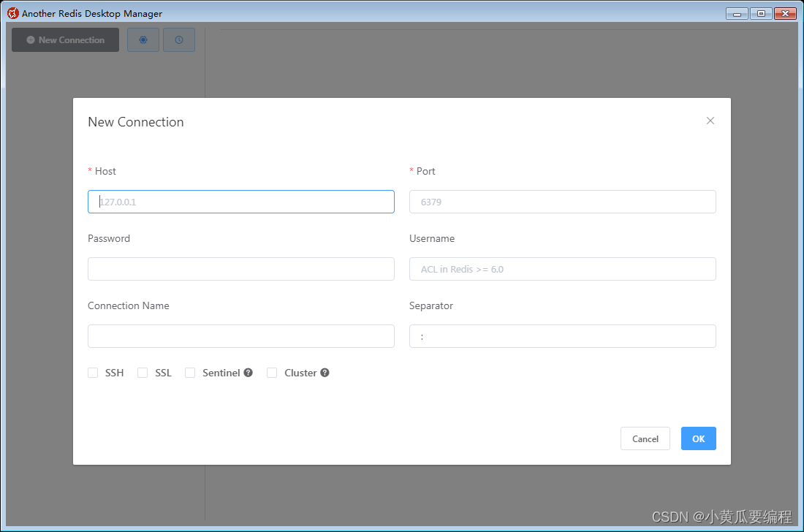Click the settings gear icon in toolbar
Image resolution: width=804 pixels, height=532 pixels.
(x=143, y=40)
